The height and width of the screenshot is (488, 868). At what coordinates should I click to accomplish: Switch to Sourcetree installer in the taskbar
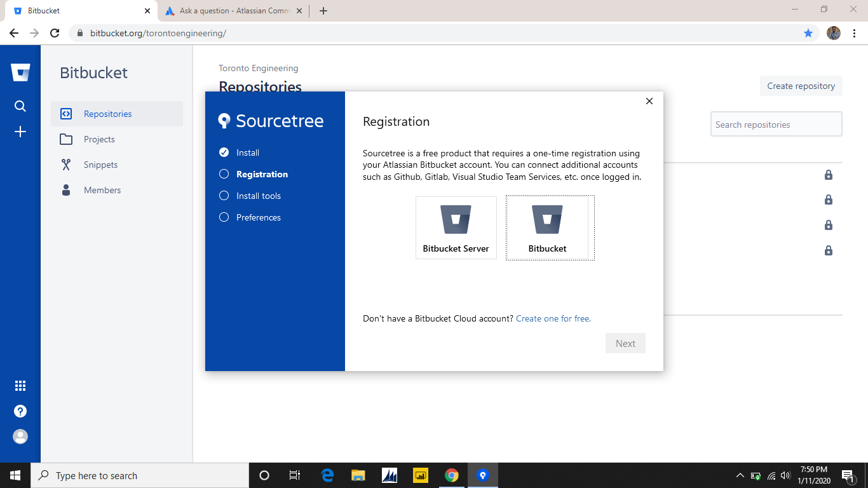pos(483,475)
